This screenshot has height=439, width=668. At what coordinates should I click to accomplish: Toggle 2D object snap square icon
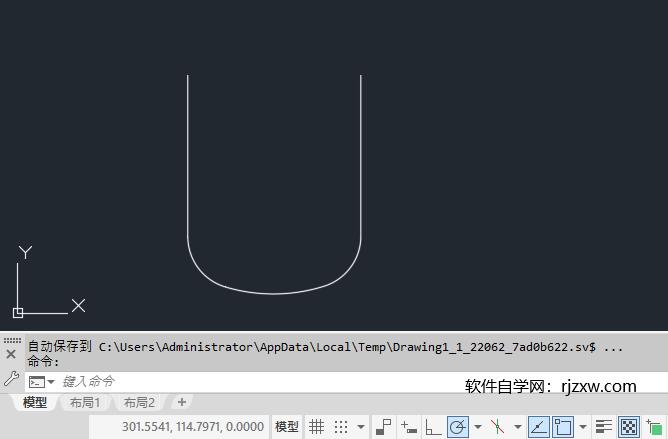click(x=563, y=427)
